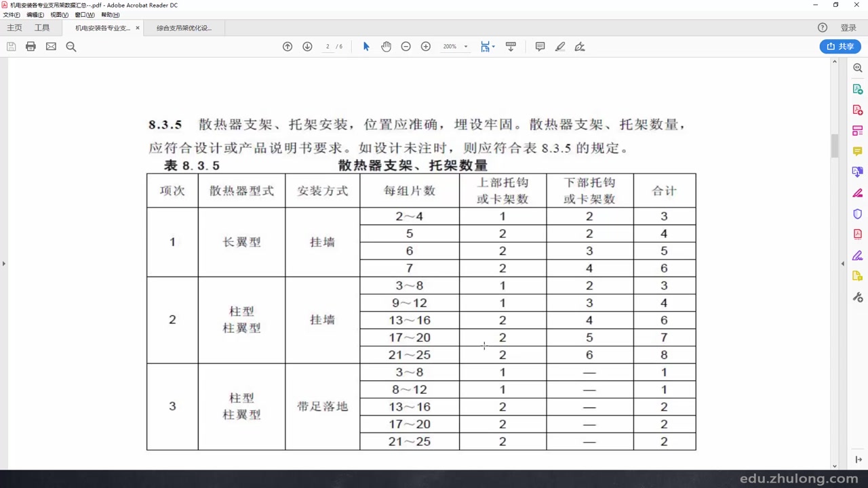Go to next page with down arrow

pyautogui.click(x=307, y=47)
